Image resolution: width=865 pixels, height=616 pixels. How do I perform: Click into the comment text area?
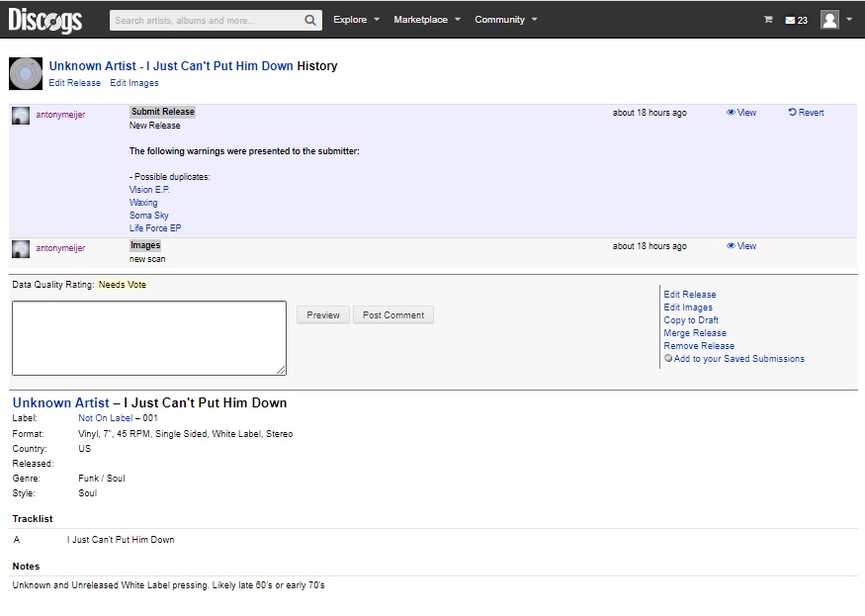click(x=149, y=338)
